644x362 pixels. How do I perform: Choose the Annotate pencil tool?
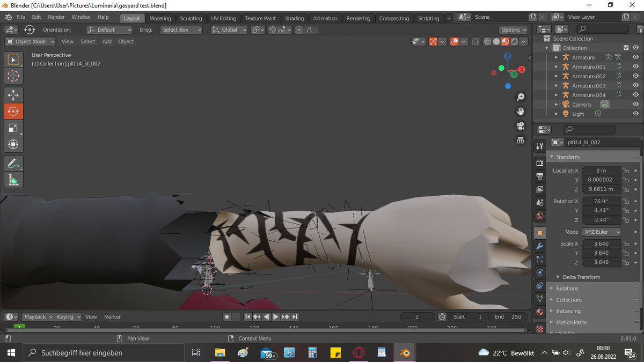point(13,164)
